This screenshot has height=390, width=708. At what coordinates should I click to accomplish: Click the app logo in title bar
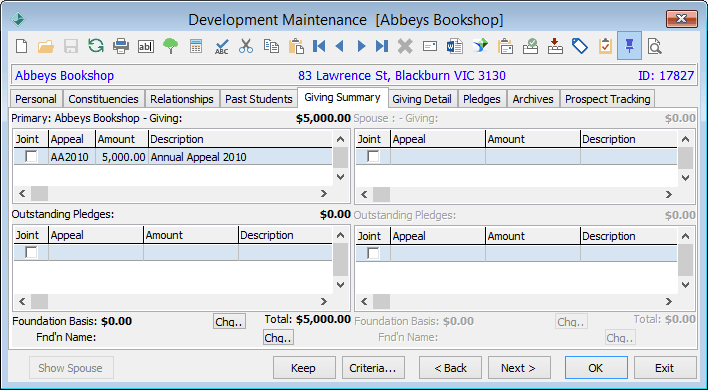(x=18, y=19)
